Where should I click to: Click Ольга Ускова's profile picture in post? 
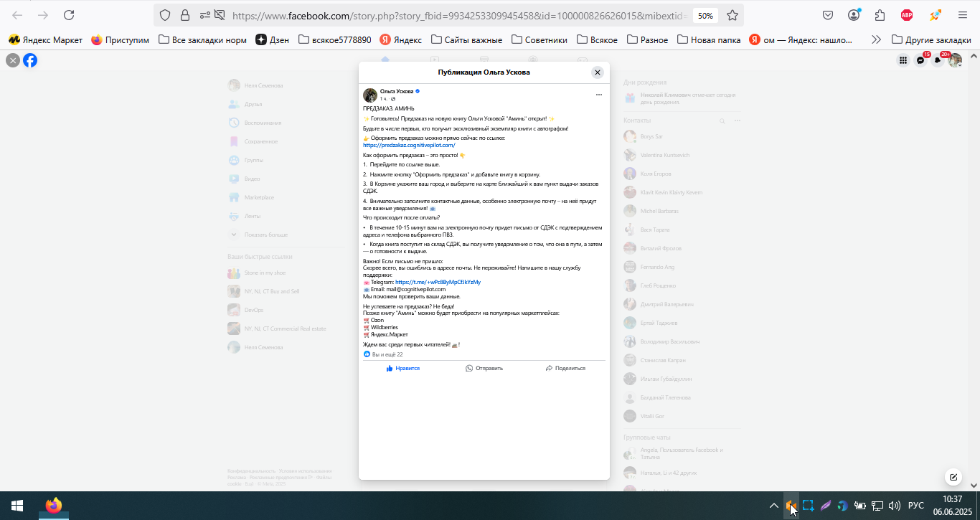pos(370,95)
